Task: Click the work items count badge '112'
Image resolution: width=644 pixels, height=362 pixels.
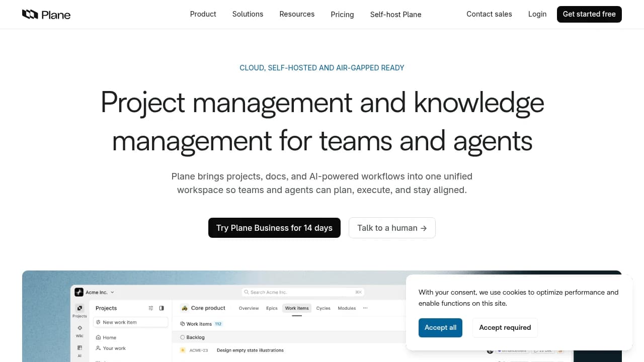Action: (x=218, y=324)
